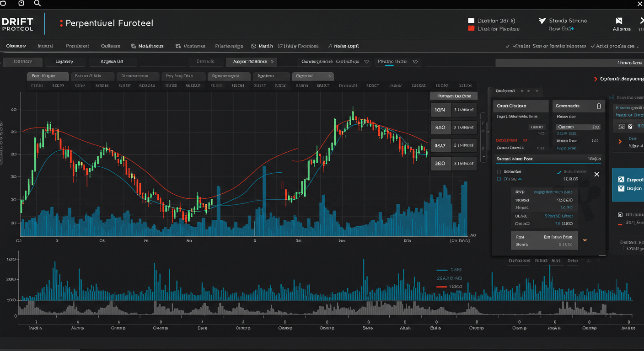Image resolution: width=644 pixels, height=351 pixels.
Task: Toggle the 'Filmag' checkbox
Action: pyautogui.click(x=499, y=179)
